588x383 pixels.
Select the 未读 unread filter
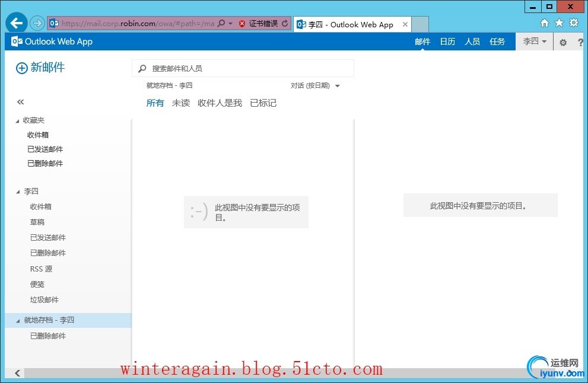pyautogui.click(x=181, y=103)
